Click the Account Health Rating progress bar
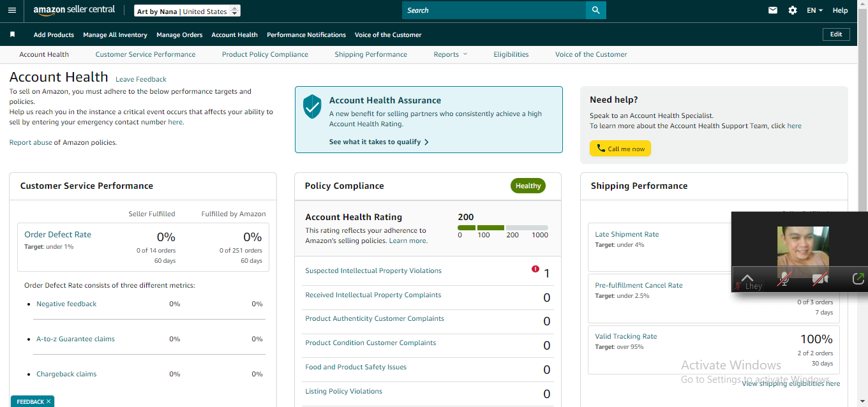 503,227
